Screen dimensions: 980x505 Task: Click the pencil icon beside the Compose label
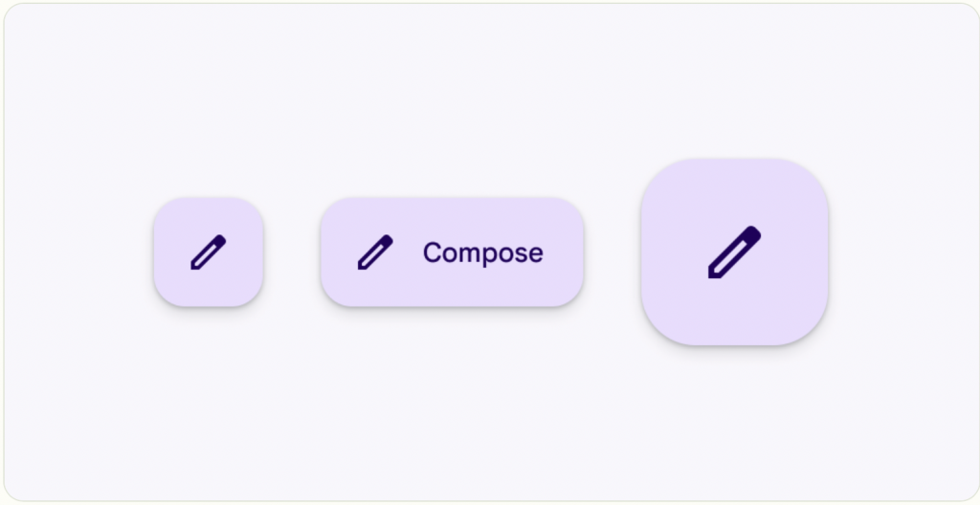click(375, 252)
